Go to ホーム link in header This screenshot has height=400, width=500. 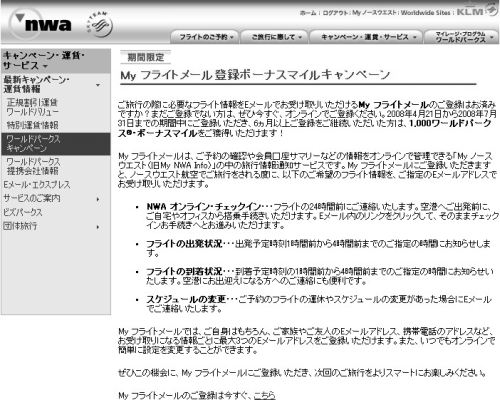308,13
